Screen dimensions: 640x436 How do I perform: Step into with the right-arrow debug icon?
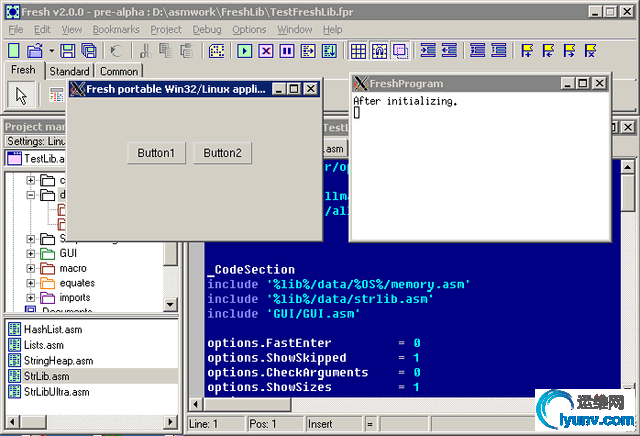tap(308, 51)
